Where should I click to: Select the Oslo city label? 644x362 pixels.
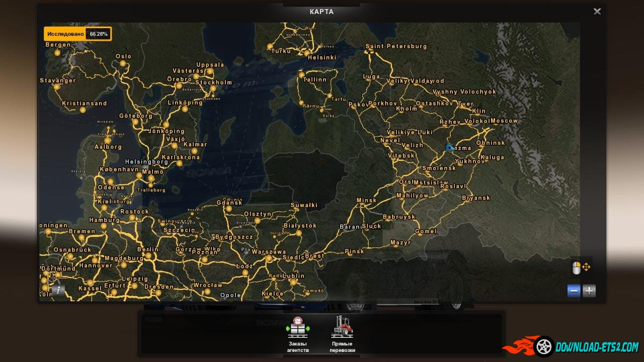(x=123, y=56)
